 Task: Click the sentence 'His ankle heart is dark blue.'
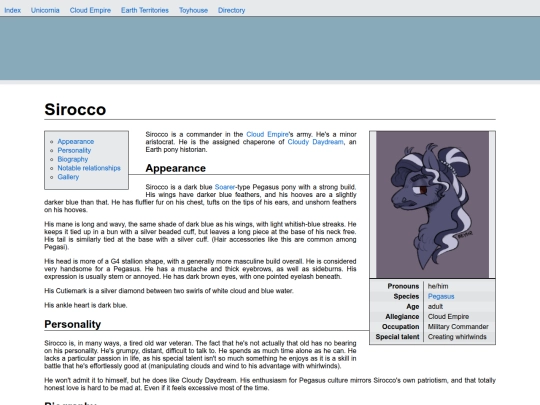pos(86,305)
